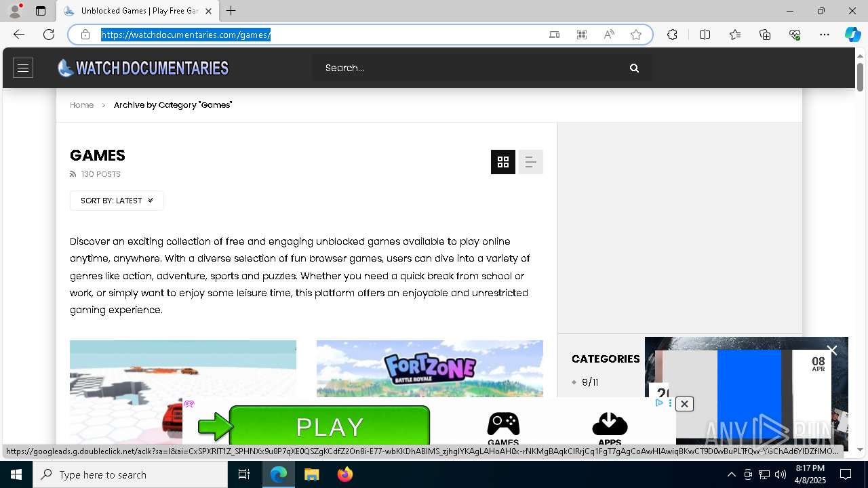Open the 9/11 category link
Image resolution: width=868 pixels, height=488 pixels.
(590, 382)
